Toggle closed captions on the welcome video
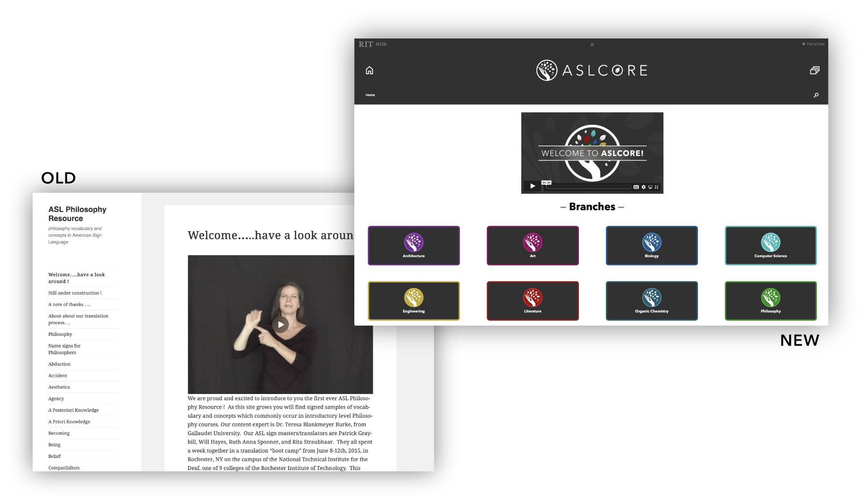 point(636,187)
